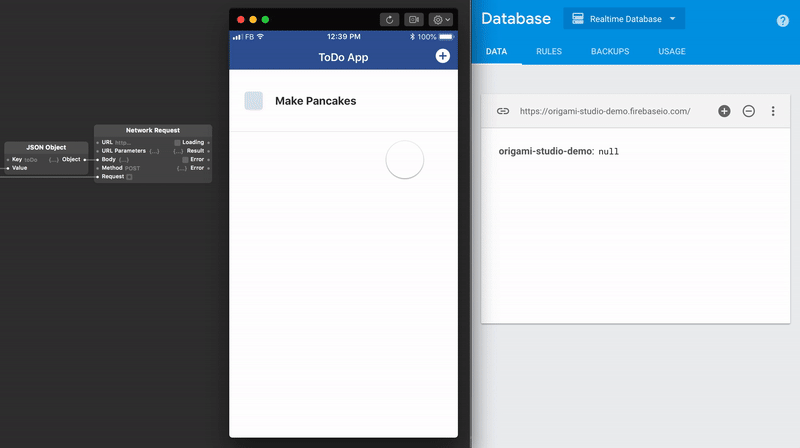Image resolution: width=800 pixels, height=448 pixels.
Task: Tap the add todo plus icon
Action: point(442,56)
